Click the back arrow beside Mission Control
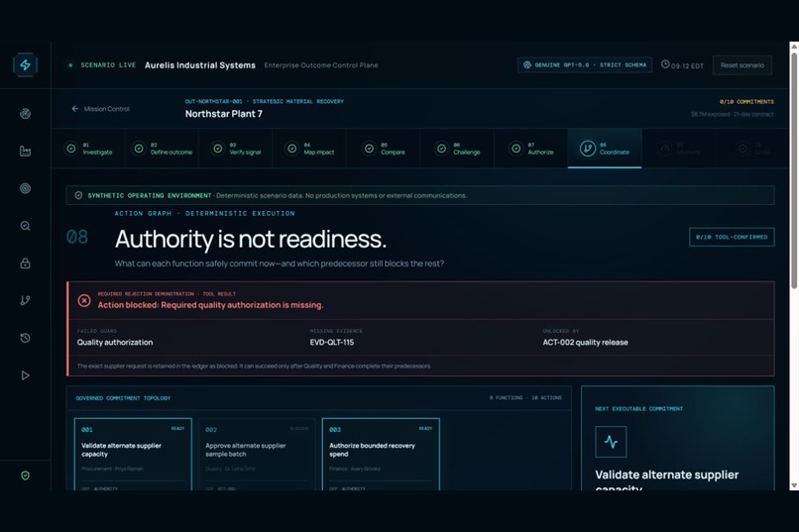The width and height of the screenshot is (799, 532). [x=75, y=108]
